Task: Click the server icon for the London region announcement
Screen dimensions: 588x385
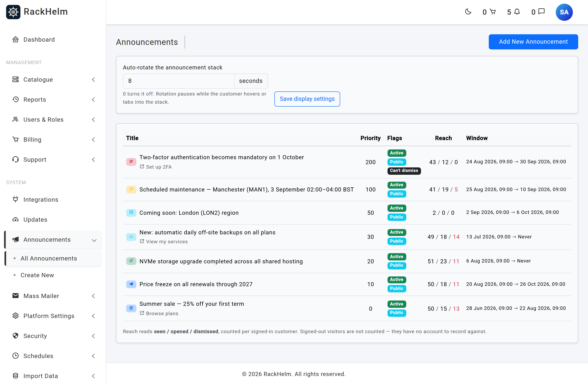Action: tap(131, 213)
